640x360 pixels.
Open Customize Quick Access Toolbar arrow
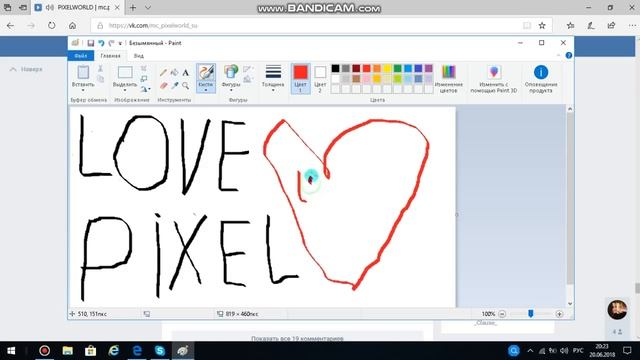(120, 43)
